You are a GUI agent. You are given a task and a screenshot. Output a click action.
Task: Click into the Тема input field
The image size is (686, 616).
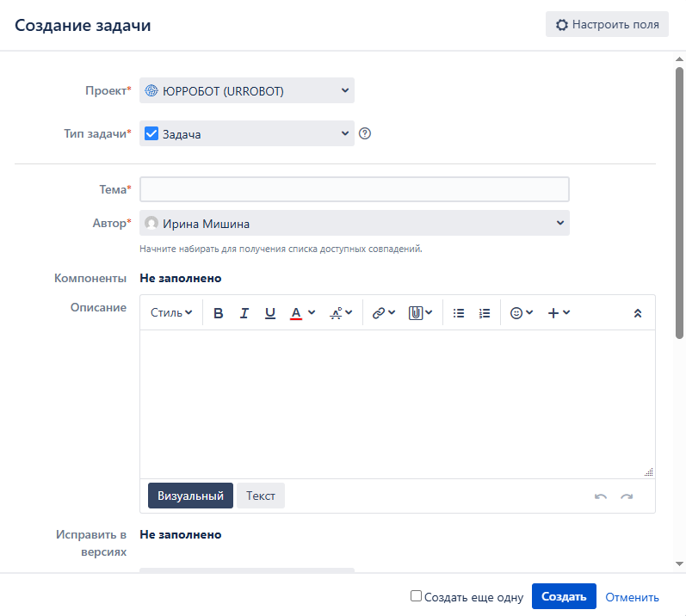click(x=354, y=189)
